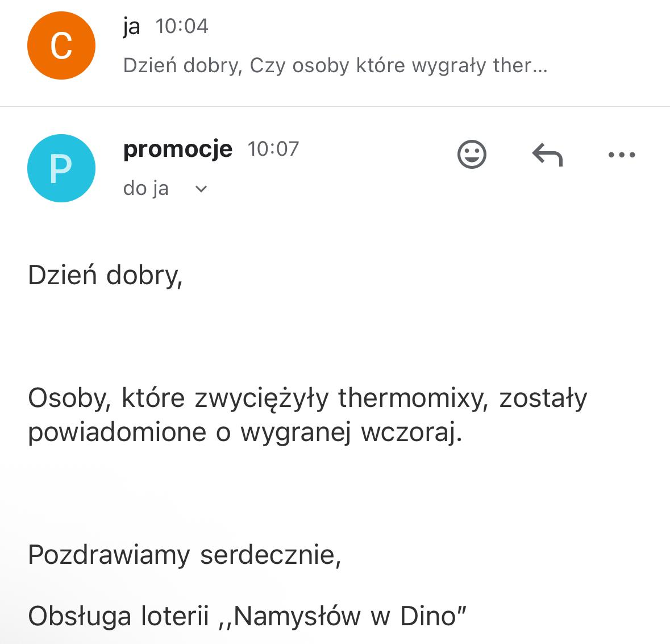Screen dimensions: 670x644
Task: Open the preview "Dzień dobry, Czy osoby które wygrały ther…"
Action: (x=335, y=66)
